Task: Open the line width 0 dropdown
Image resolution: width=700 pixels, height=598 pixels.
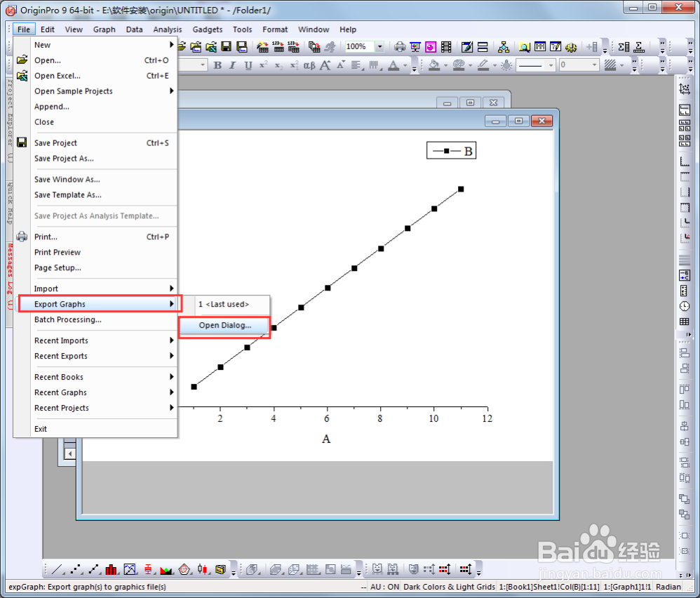Action: coord(594,65)
